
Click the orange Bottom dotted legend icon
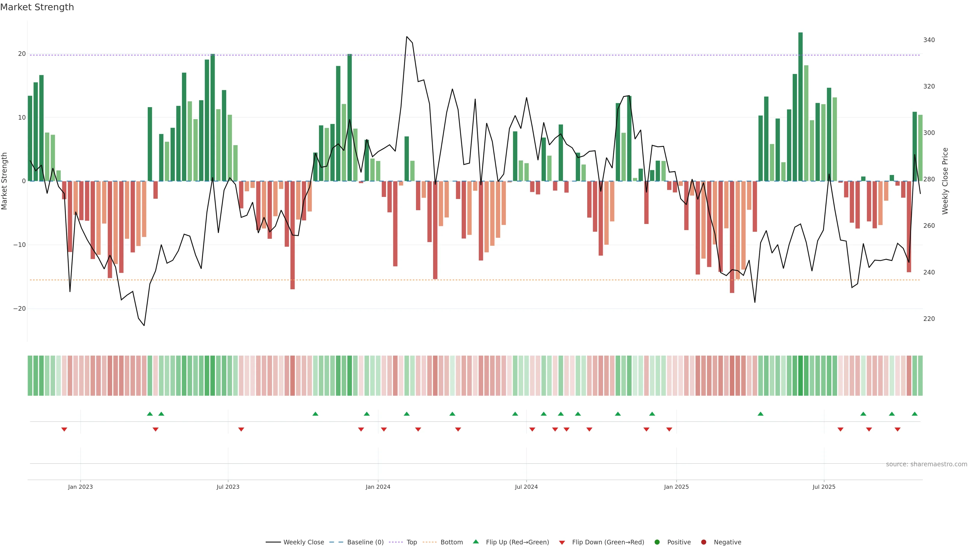430,542
